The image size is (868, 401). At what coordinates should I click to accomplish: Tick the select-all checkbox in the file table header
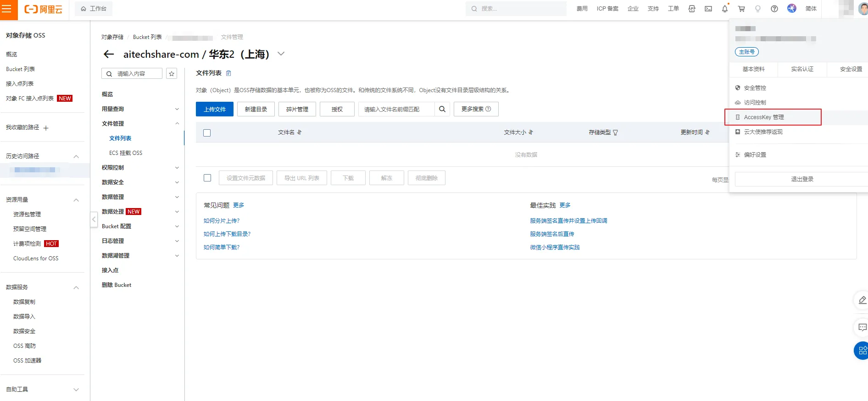pyautogui.click(x=207, y=133)
